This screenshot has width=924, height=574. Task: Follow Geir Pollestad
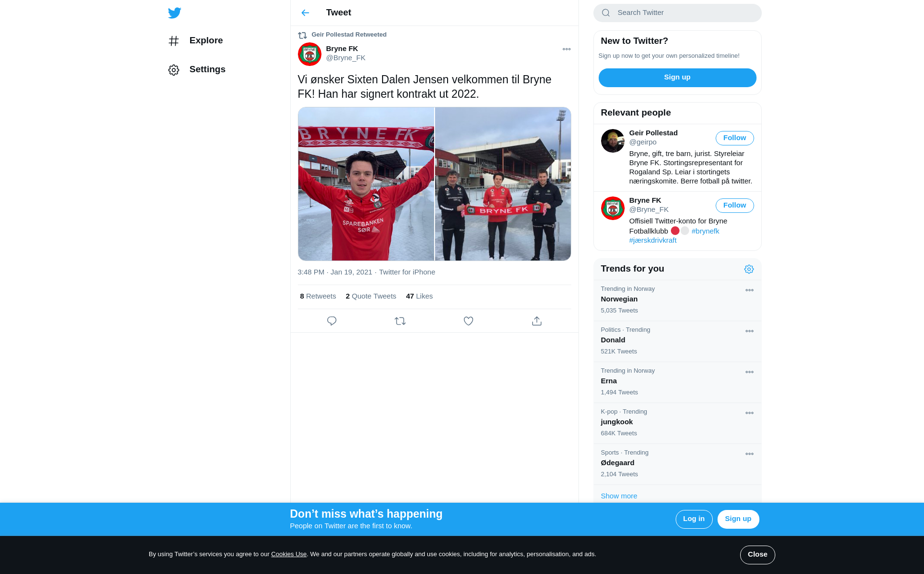(734, 138)
